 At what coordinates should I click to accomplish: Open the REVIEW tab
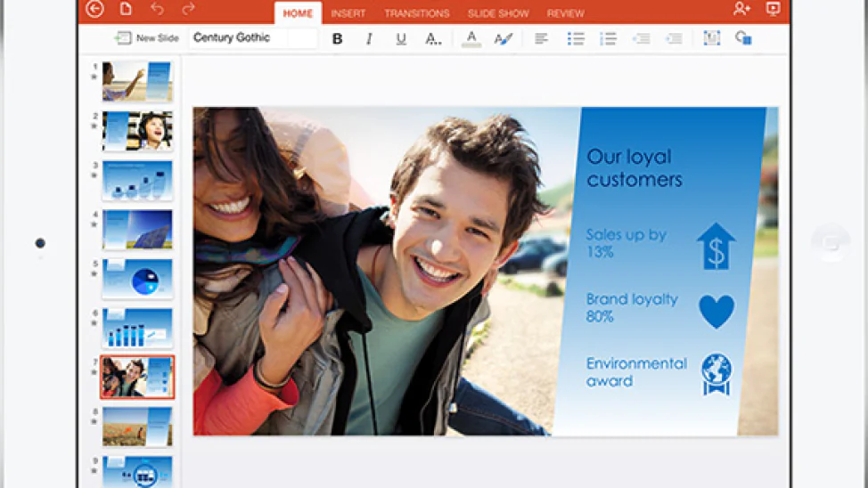[565, 13]
